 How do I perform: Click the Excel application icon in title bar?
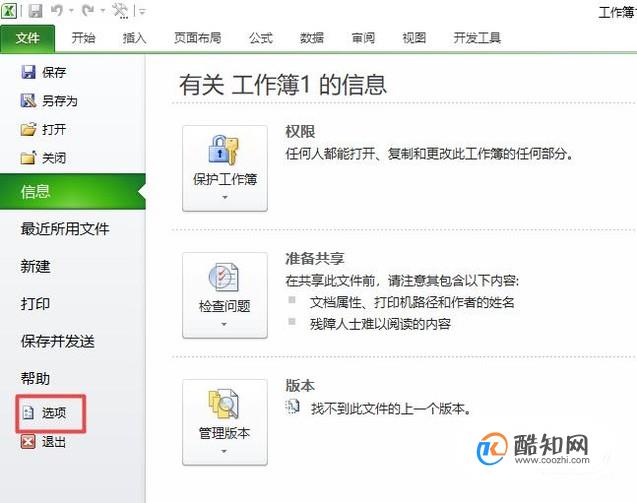coord(9,10)
